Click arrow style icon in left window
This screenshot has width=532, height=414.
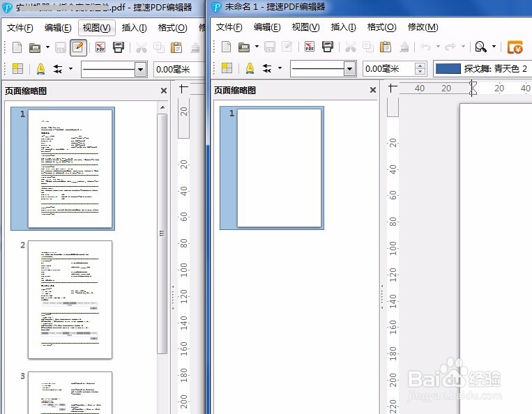[x=58, y=69]
